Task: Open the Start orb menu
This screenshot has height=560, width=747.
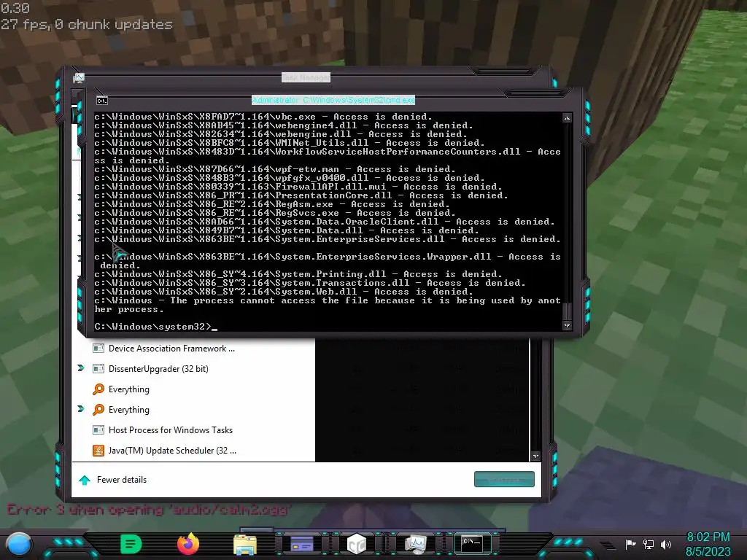Action: click(18, 545)
